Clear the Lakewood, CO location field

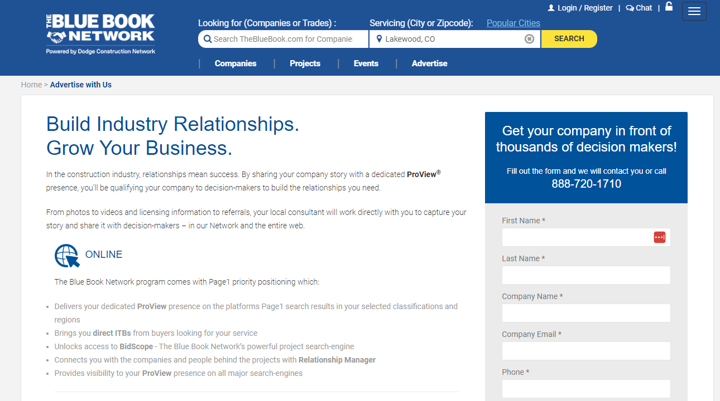(529, 39)
